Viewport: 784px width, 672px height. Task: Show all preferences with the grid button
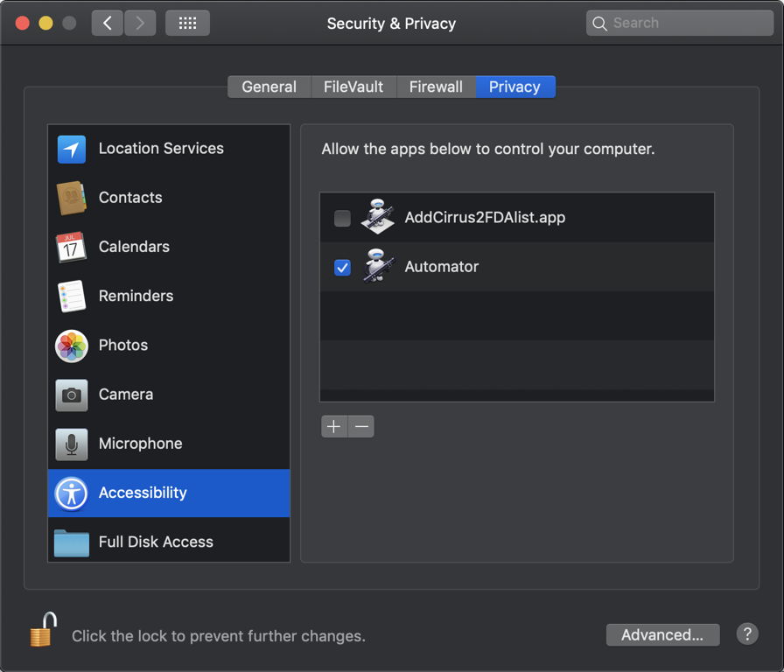tap(187, 24)
